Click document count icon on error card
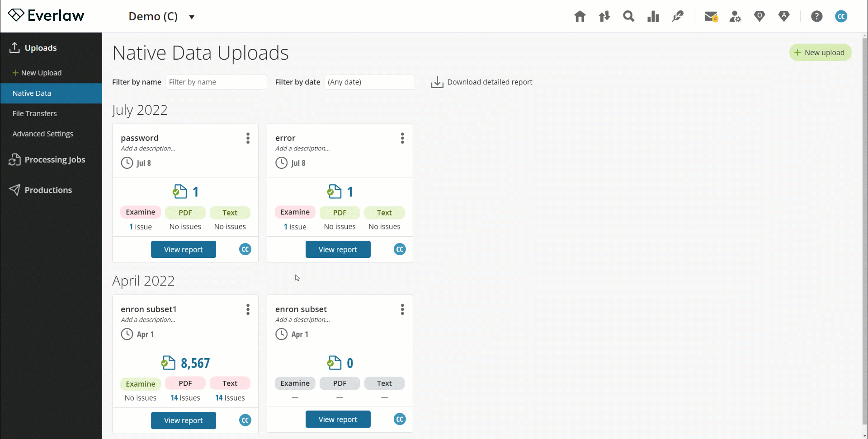Image resolution: width=868 pixels, height=439 pixels. point(335,191)
